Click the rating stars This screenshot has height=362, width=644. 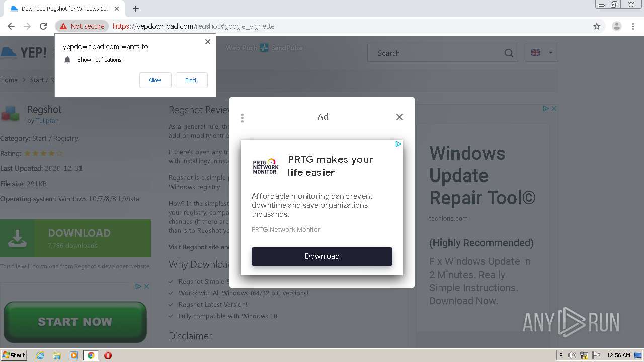[44, 153]
